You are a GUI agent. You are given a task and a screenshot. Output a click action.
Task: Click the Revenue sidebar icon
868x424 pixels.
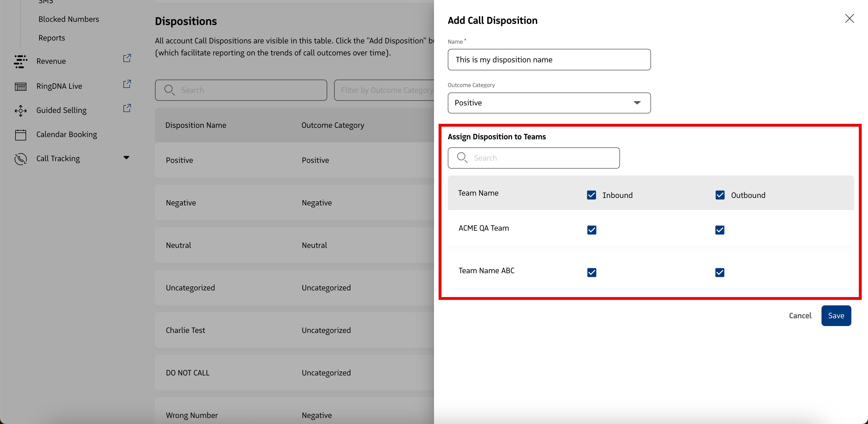point(20,61)
